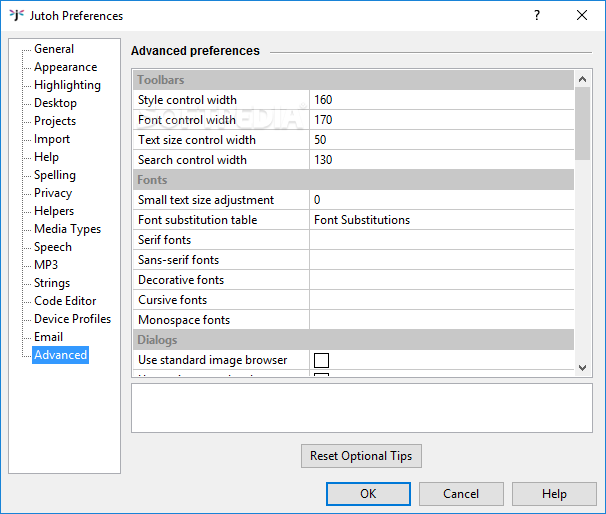Close the Jutoh Preferences window
The width and height of the screenshot is (606, 514).
(x=582, y=15)
